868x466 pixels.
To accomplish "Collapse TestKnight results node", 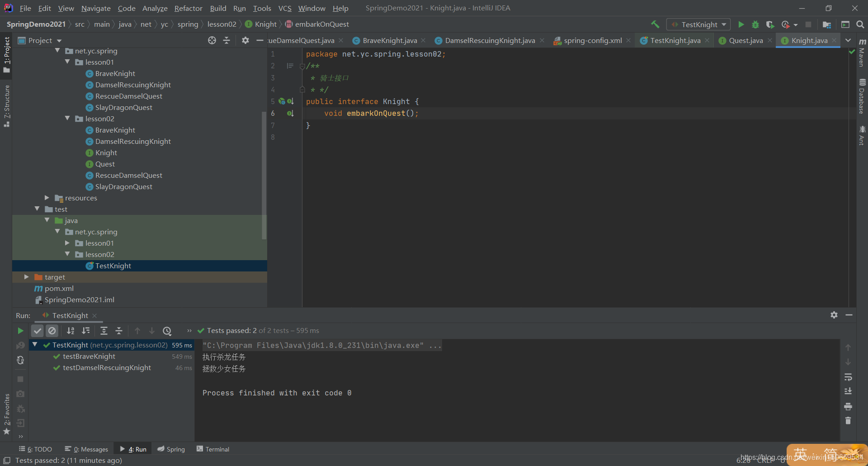I will 35,345.
